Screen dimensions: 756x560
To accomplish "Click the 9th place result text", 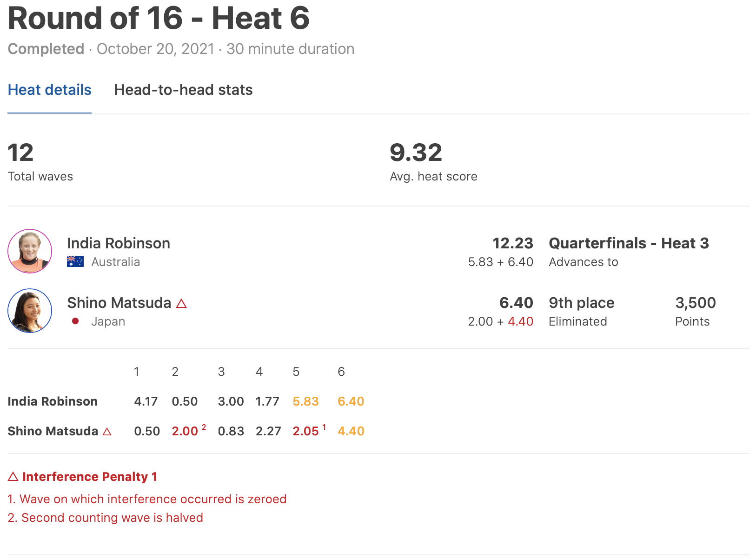I will pos(581,303).
